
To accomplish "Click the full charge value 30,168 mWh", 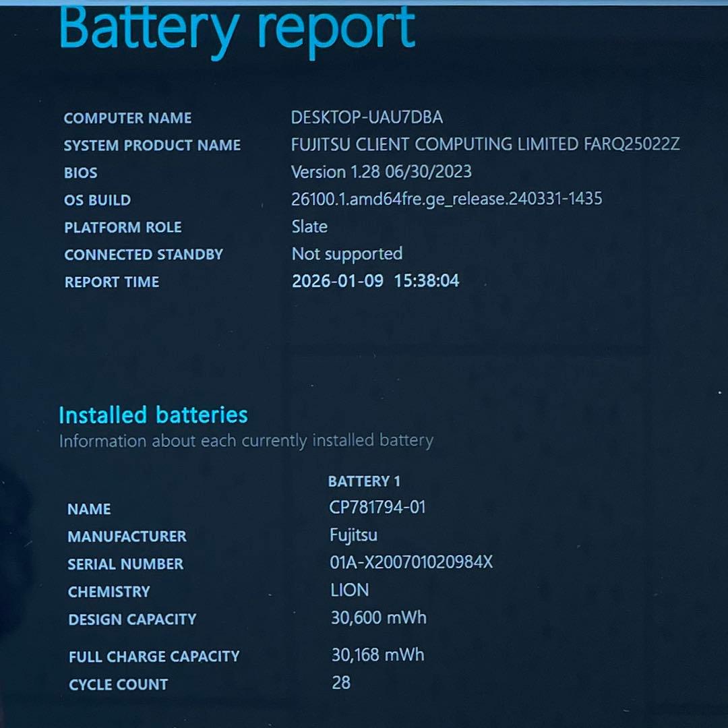I will coord(377,655).
